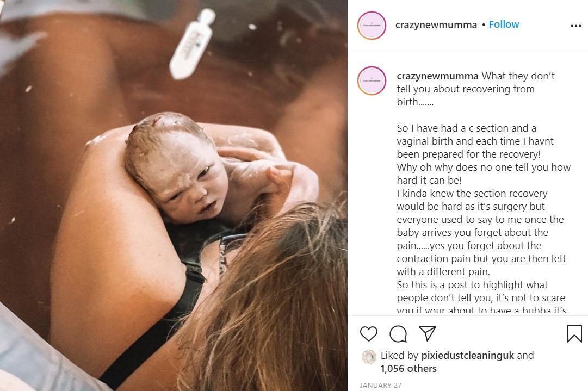Open the January 27 post date link
Image resolution: width=588 pixels, height=391 pixels.
(x=381, y=386)
